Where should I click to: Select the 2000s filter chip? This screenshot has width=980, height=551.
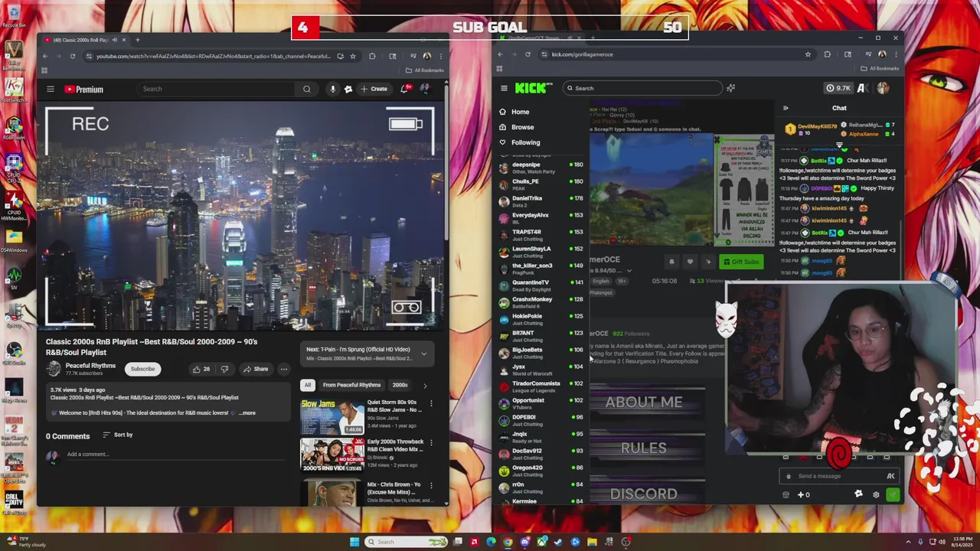click(x=400, y=385)
